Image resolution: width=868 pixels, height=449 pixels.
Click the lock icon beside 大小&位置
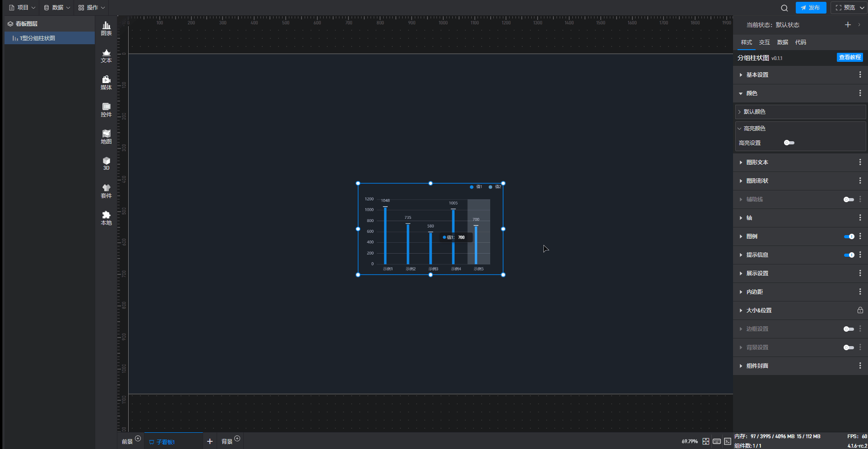coord(860,310)
